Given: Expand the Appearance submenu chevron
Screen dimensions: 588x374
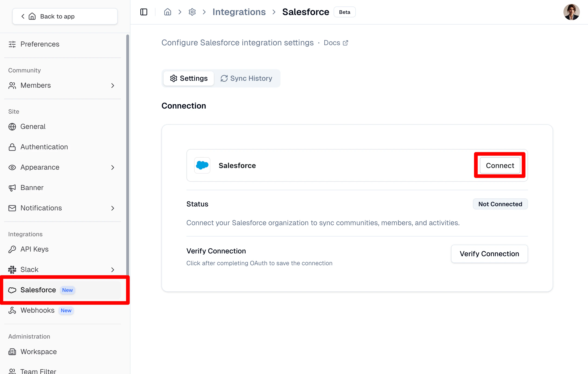Looking at the screenshot, I should (x=113, y=167).
